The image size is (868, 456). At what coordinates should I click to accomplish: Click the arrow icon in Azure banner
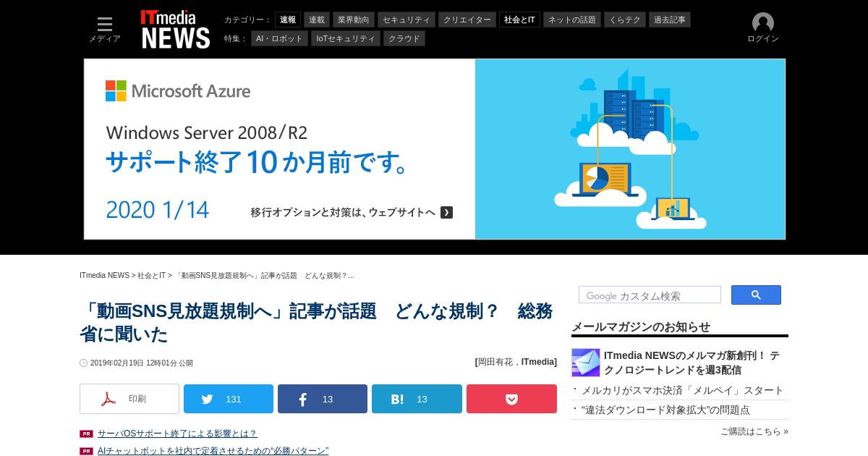point(446,212)
